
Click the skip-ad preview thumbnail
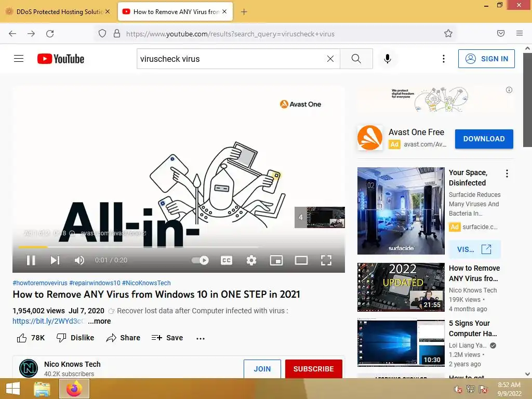pos(320,217)
